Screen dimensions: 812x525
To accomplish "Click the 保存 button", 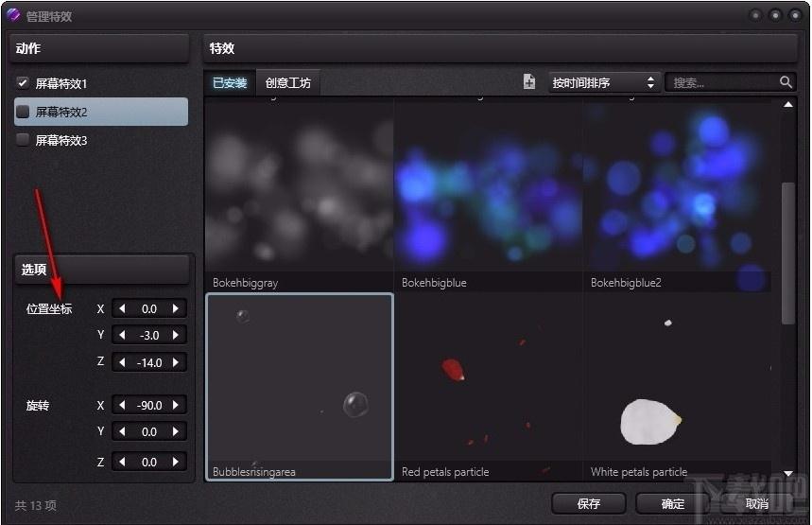I will [588, 503].
